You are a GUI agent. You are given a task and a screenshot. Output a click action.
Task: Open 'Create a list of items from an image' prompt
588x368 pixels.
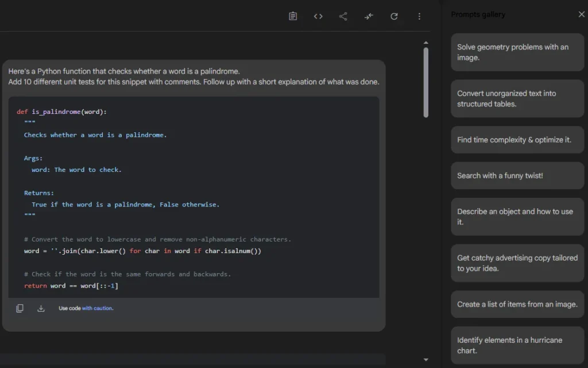517,304
